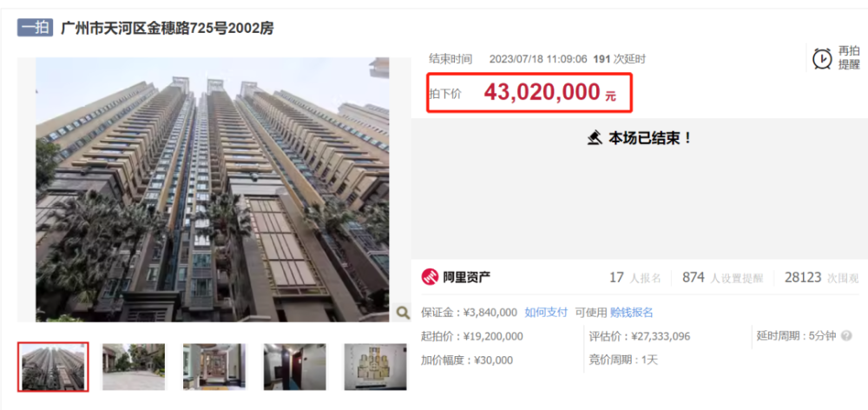Open the 如何支付 link

click(x=546, y=313)
